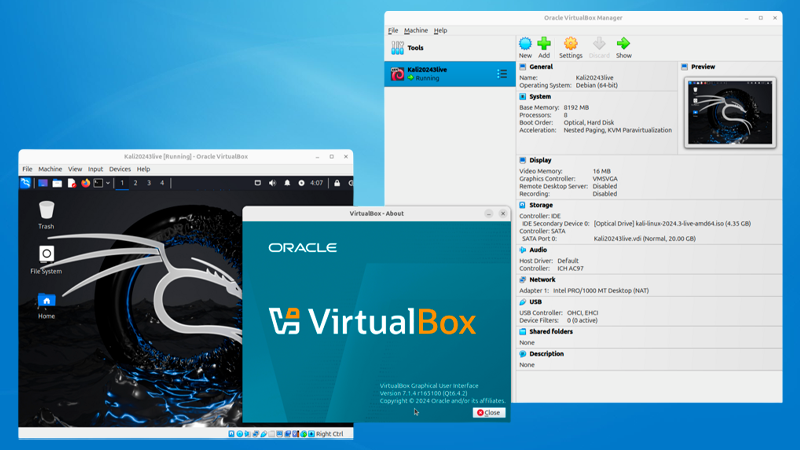Click the Intel PRO/1000 MT Desktop (NAT) adapter
800x450 pixels.
click(x=601, y=291)
